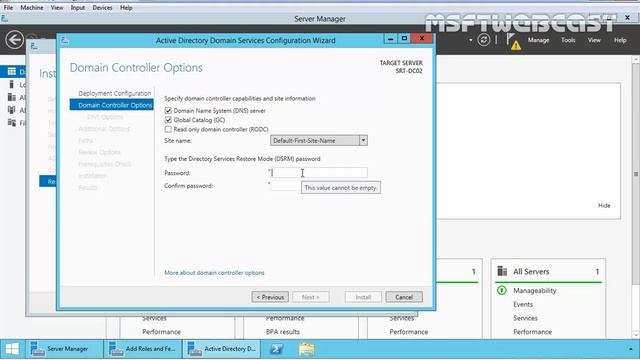Screen dimensions: 640x360
Task: Open Server Manager's Tools menu
Action: tap(568, 40)
